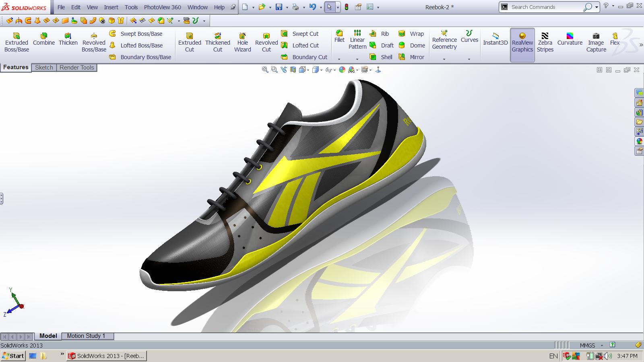644x362 pixels.
Task: Open the PhotoView 360 menu
Action: (163, 7)
